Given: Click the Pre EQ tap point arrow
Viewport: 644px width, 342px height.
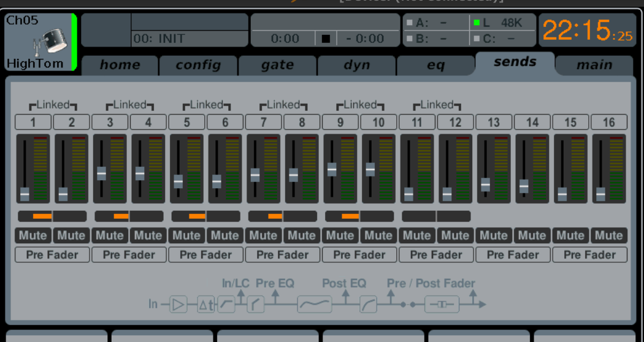Looking at the screenshot, I should (x=275, y=297).
